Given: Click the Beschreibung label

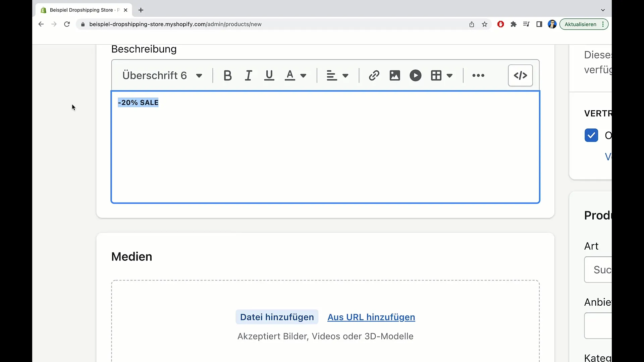Looking at the screenshot, I should pyautogui.click(x=144, y=49).
